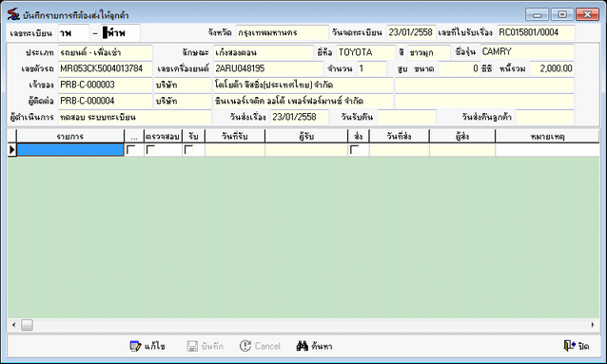Click the Cancel button label

(267, 346)
